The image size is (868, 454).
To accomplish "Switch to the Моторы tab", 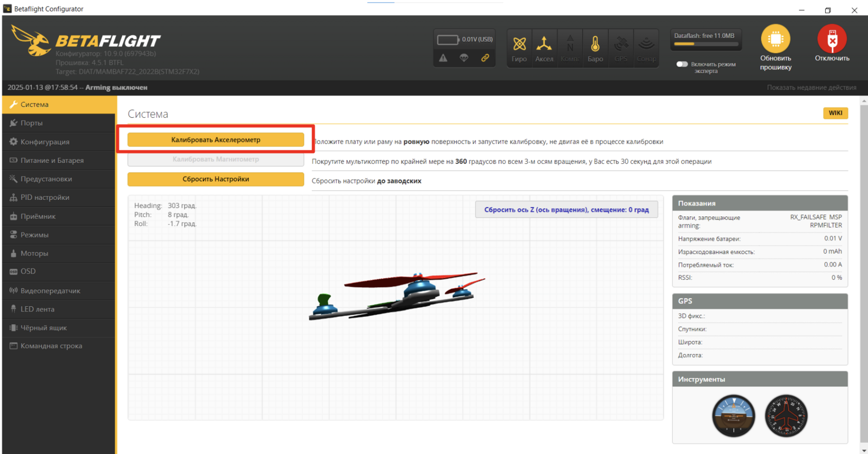I will (x=34, y=253).
